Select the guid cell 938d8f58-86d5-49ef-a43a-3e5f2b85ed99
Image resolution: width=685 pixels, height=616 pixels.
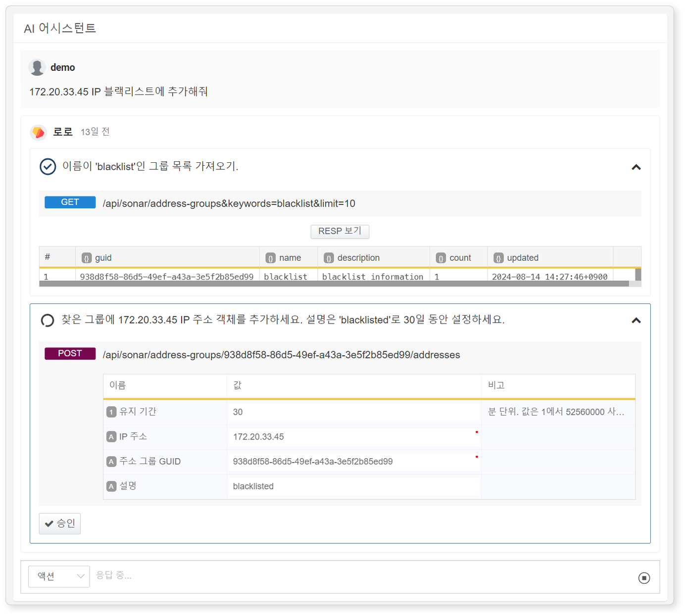167,277
